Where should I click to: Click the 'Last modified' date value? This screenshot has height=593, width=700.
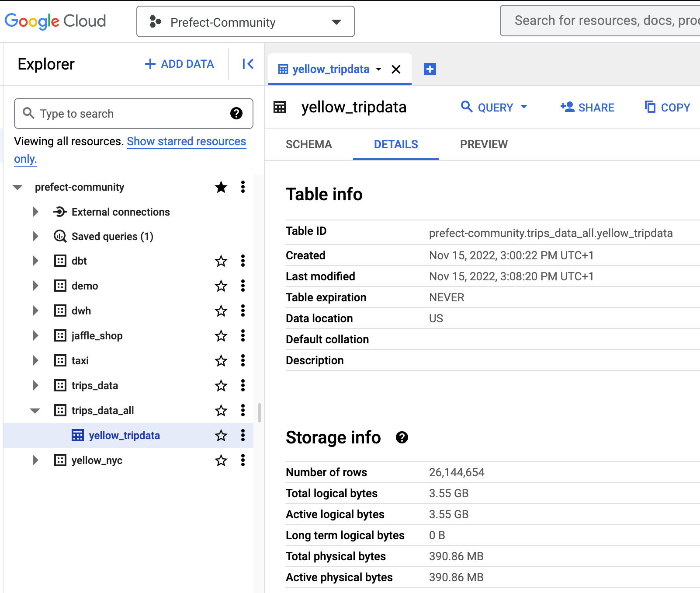pos(511,276)
